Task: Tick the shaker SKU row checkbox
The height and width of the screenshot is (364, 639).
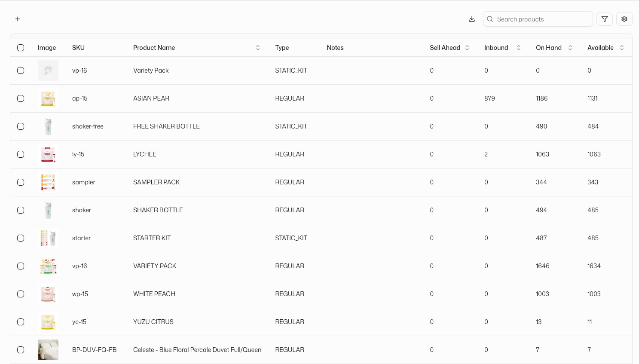Action: click(21, 210)
